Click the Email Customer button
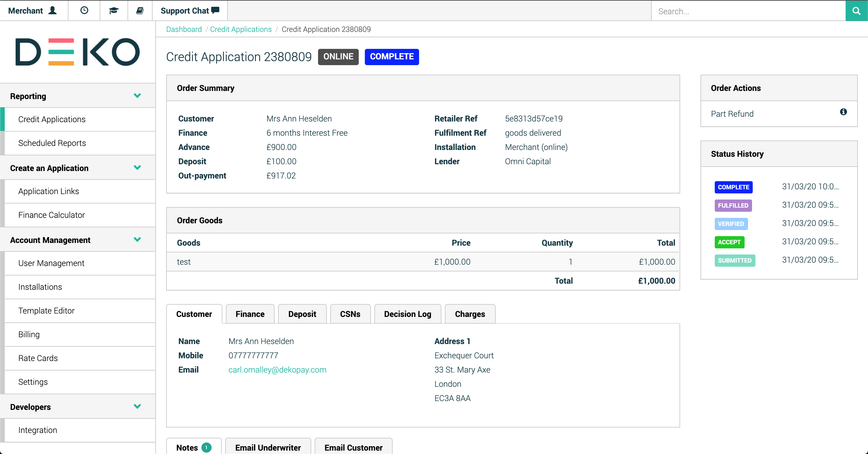The height and width of the screenshot is (454, 868). 353,447
